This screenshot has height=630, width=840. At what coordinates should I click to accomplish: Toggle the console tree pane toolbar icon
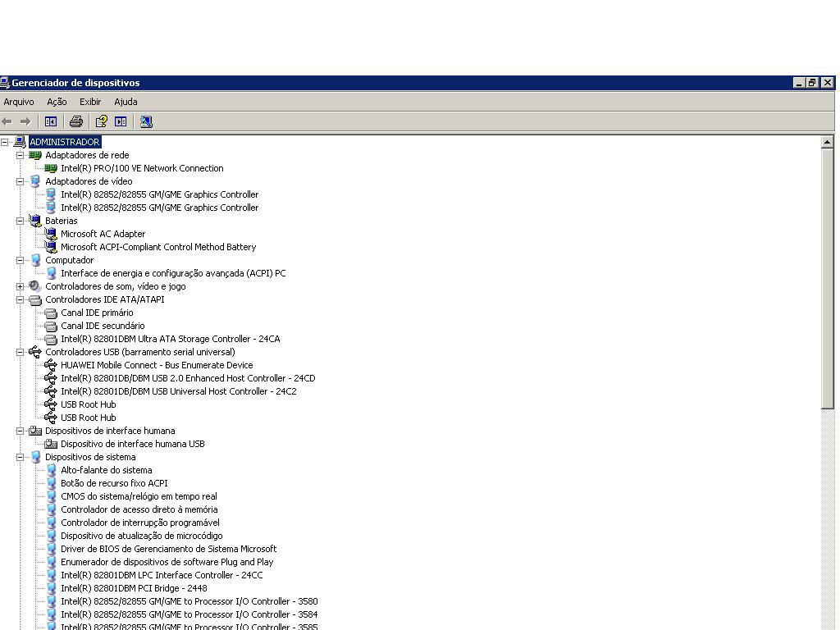coord(51,122)
